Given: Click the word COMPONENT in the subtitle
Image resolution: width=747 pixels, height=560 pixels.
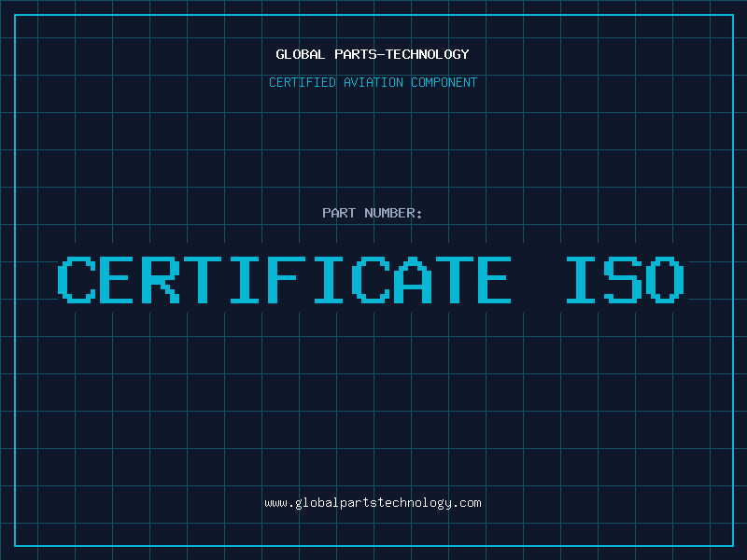Looking at the screenshot, I should [444, 82].
